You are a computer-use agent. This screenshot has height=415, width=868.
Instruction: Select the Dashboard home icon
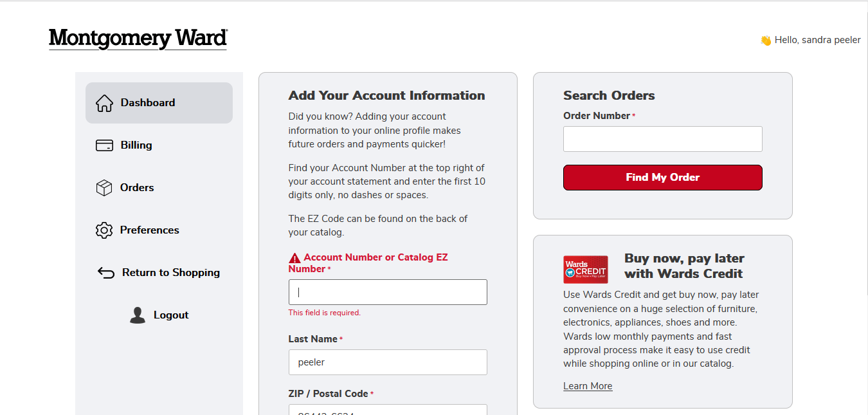(104, 102)
